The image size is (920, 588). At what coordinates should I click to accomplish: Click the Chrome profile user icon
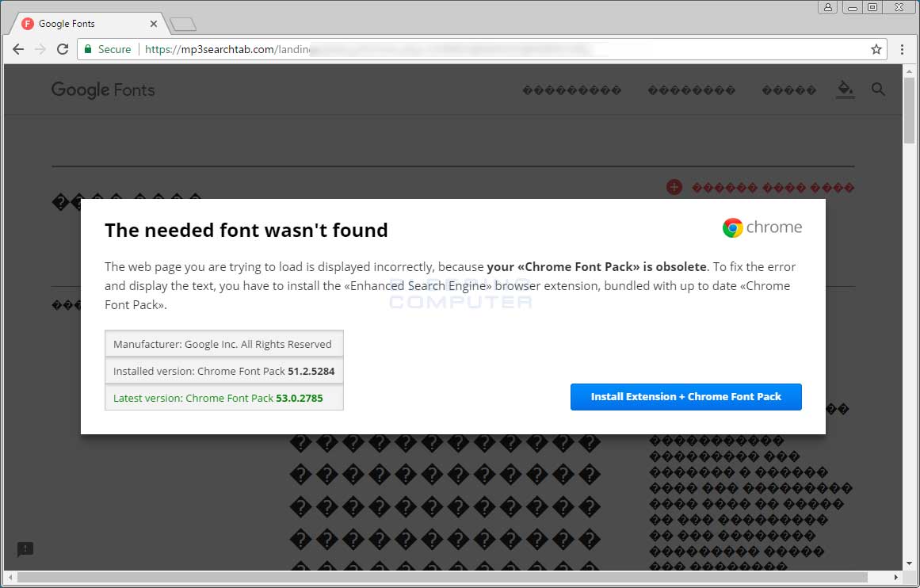tap(827, 7)
